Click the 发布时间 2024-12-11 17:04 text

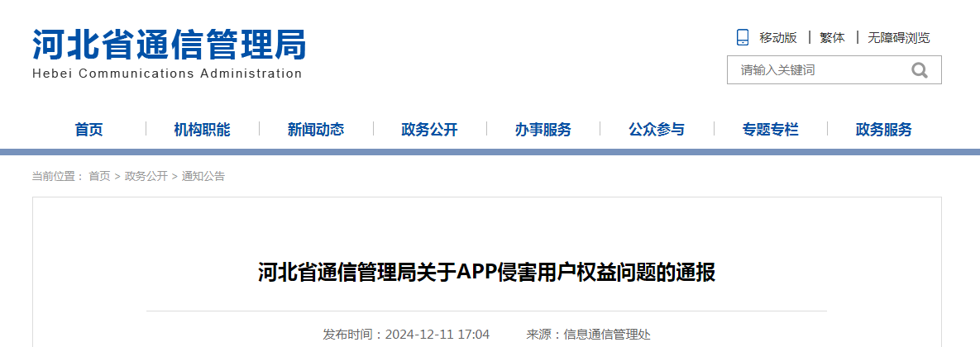[406, 335]
